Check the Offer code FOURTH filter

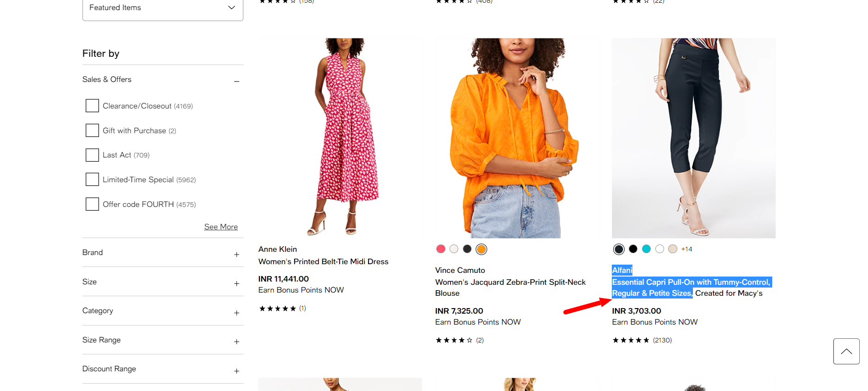tap(92, 204)
